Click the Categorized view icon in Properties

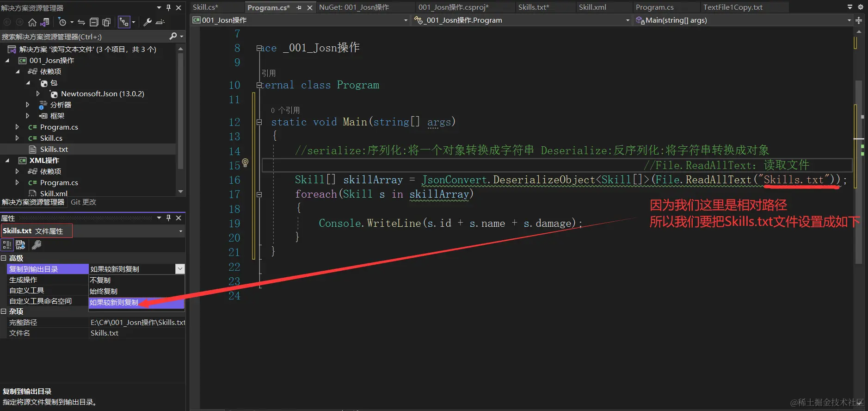pyautogui.click(x=7, y=245)
